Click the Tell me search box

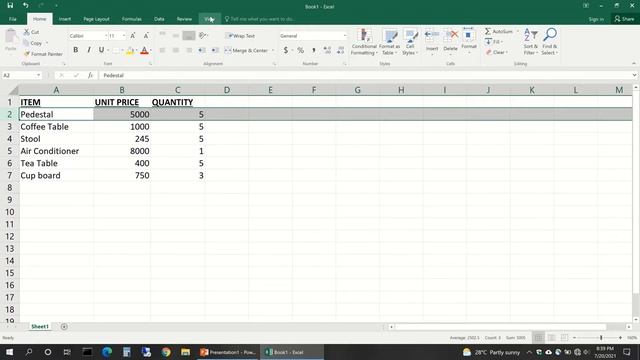tap(260, 19)
